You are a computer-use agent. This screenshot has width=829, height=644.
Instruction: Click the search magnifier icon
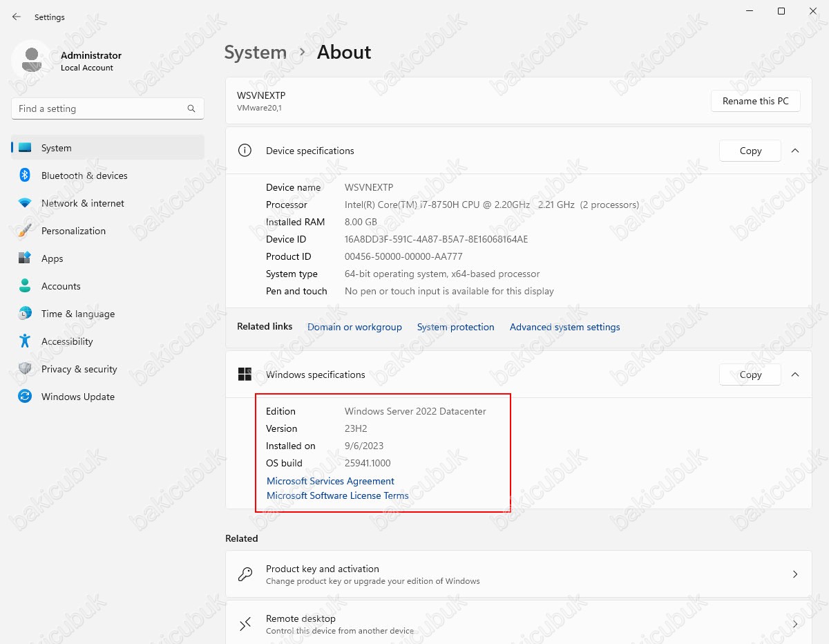tap(191, 108)
